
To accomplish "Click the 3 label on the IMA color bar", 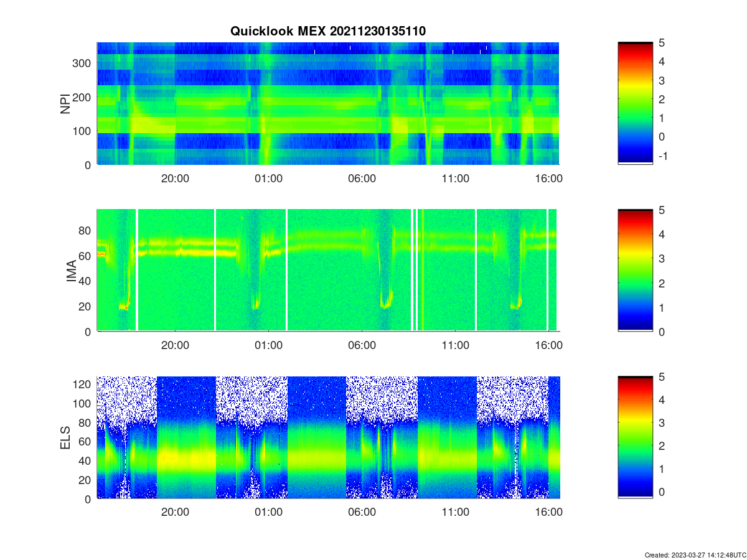I will coord(662,259).
